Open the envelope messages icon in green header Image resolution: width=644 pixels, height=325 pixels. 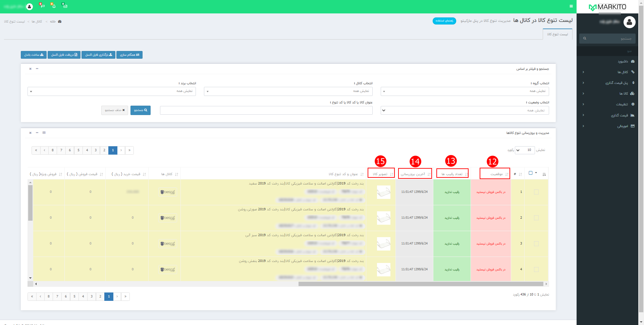pos(65,6)
